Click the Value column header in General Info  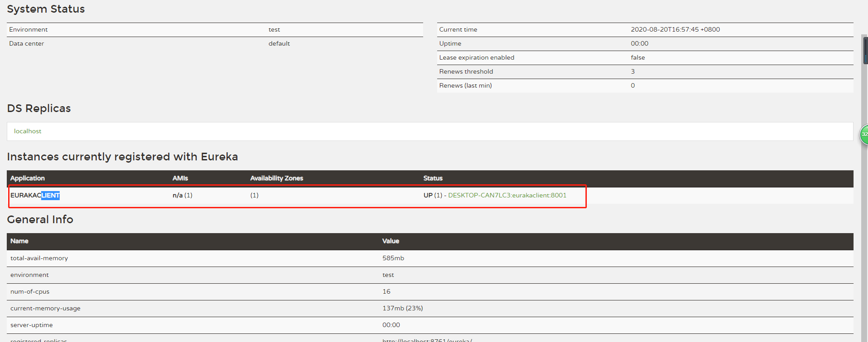tap(391, 241)
